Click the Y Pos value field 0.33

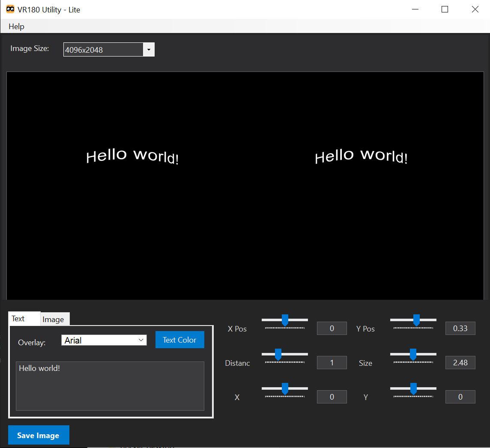tap(460, 329)
